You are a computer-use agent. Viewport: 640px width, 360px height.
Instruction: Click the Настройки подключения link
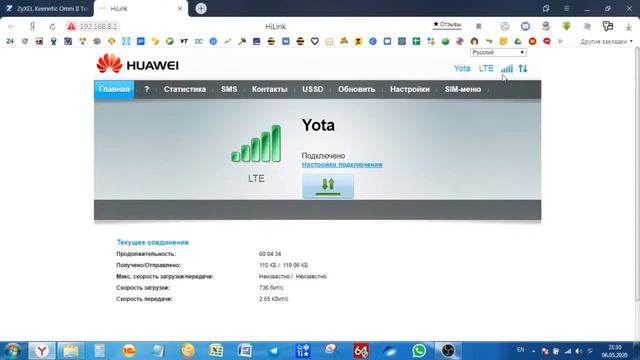click(x=342, y=164)
